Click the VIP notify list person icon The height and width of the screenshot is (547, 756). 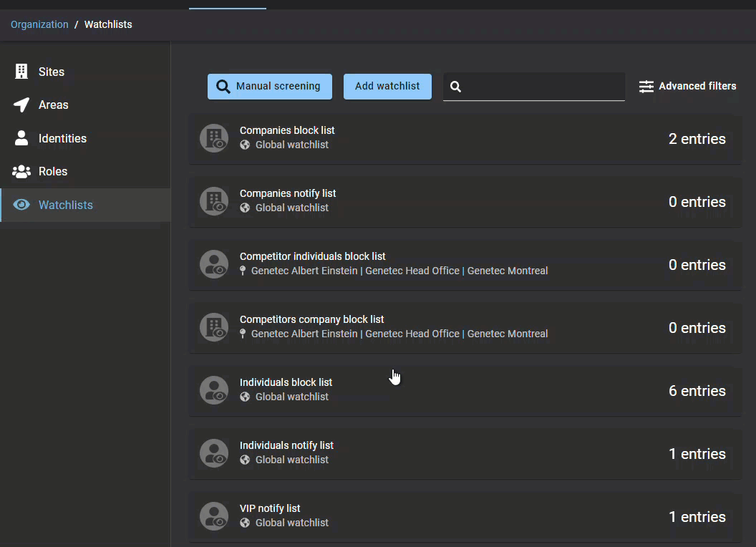tap(213, 516)
